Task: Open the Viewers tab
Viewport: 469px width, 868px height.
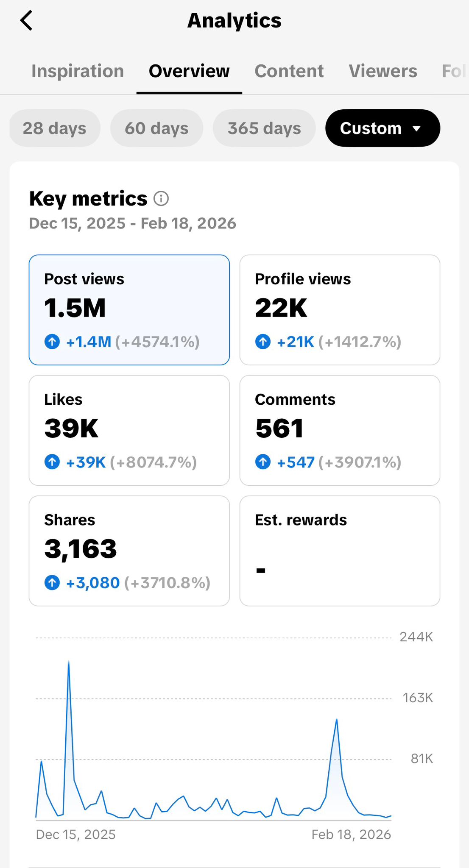Action: (x=383, y=71)
